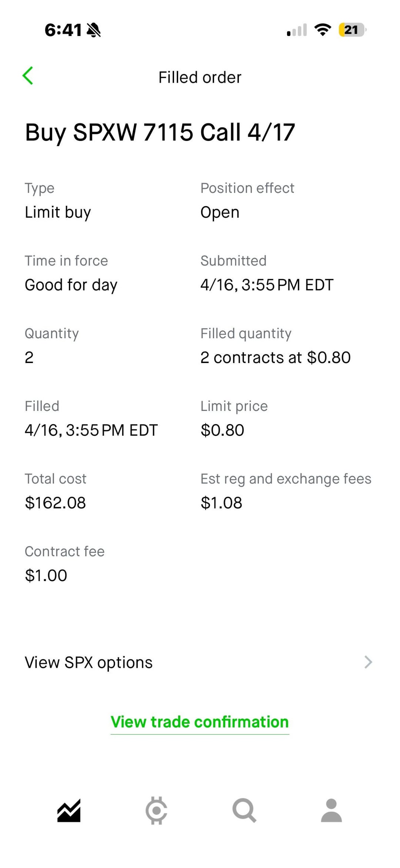
Task: Tap the Filled order header title
Action: [200, 77]
